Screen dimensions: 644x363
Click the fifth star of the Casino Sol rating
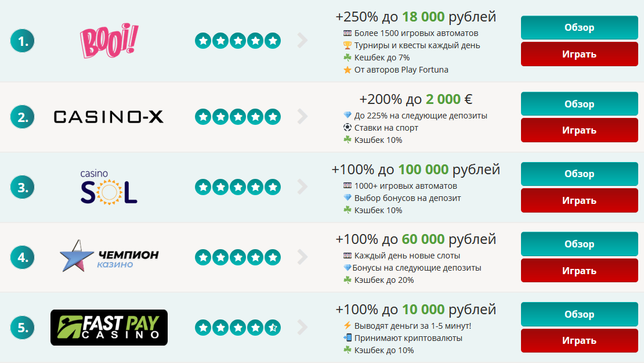pos(273,187)
